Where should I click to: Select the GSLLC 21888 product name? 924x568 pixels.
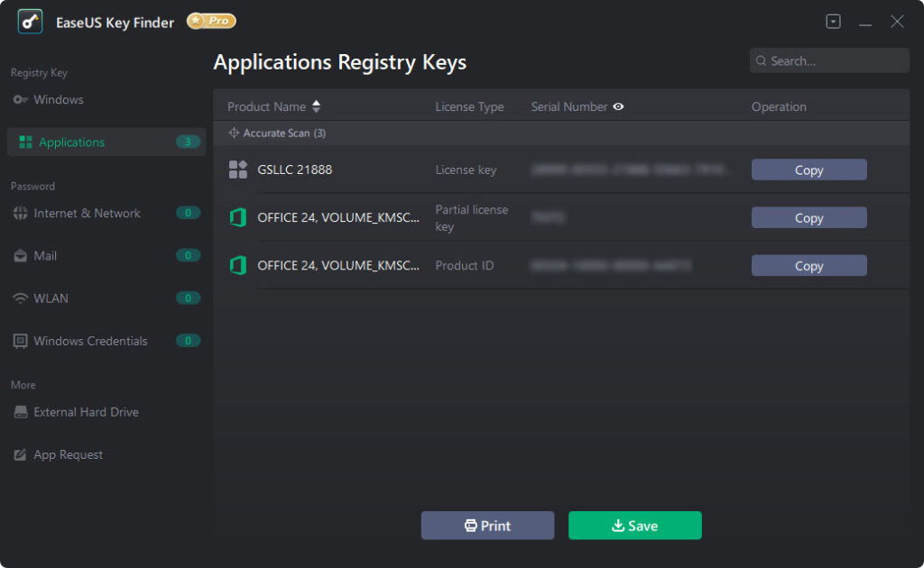[x=295, y=169]
